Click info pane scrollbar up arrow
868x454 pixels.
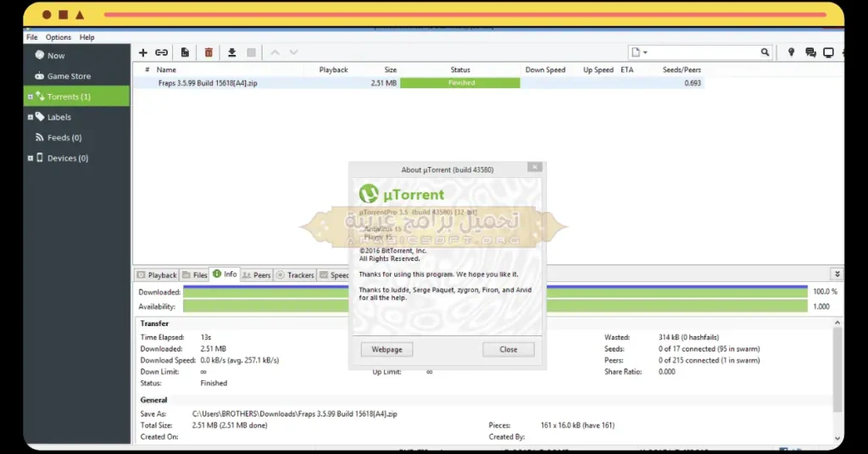(x=837, y=323)
